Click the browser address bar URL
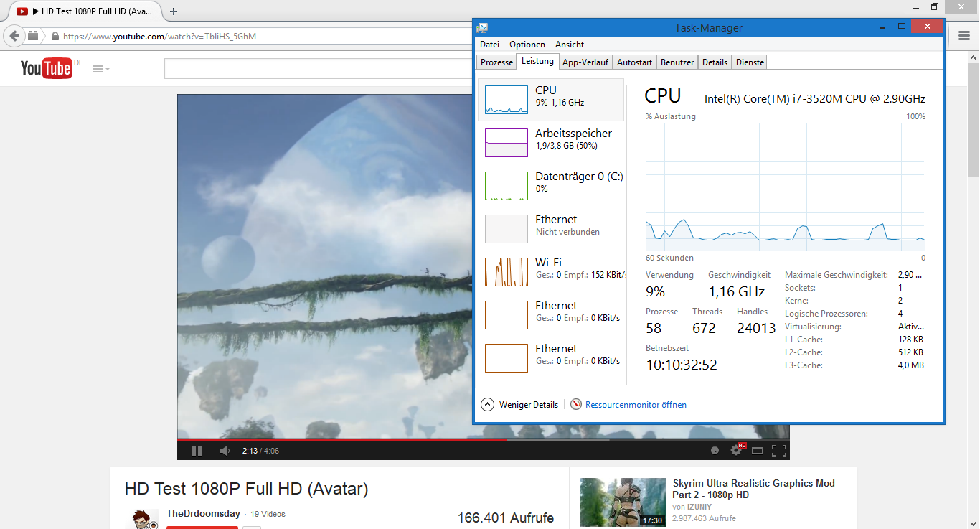This screenshot has height=529, width=980. click(159, 36)
